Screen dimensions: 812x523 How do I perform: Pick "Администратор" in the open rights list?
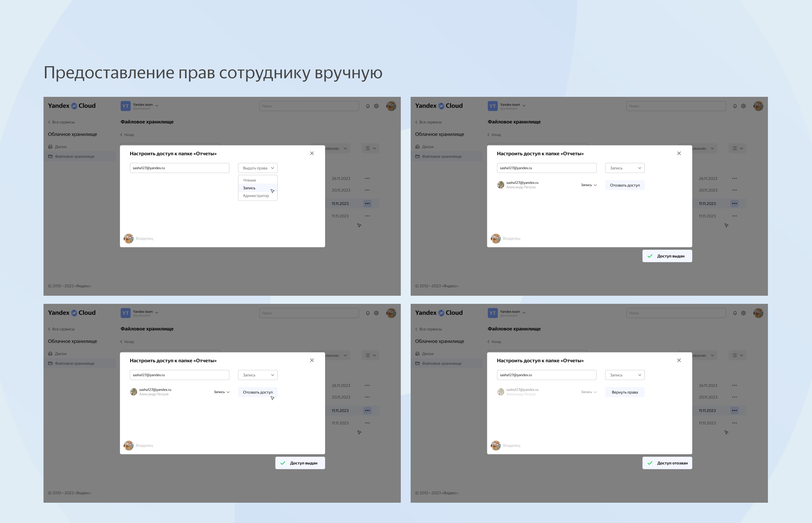[x=256, y=196]
